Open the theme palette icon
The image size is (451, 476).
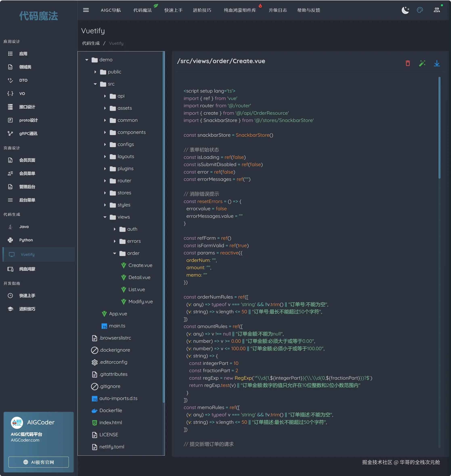pyautogui.click(x=420, y=10)
